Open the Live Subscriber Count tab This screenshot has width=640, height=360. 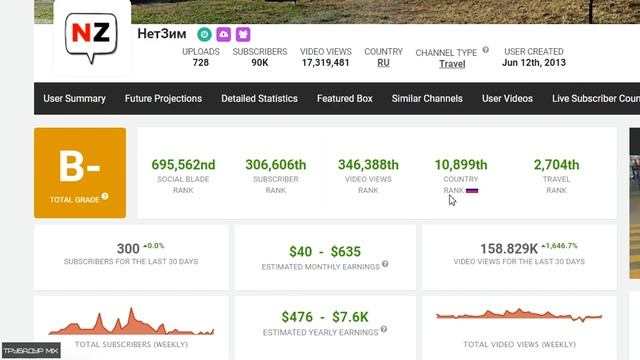596,98
